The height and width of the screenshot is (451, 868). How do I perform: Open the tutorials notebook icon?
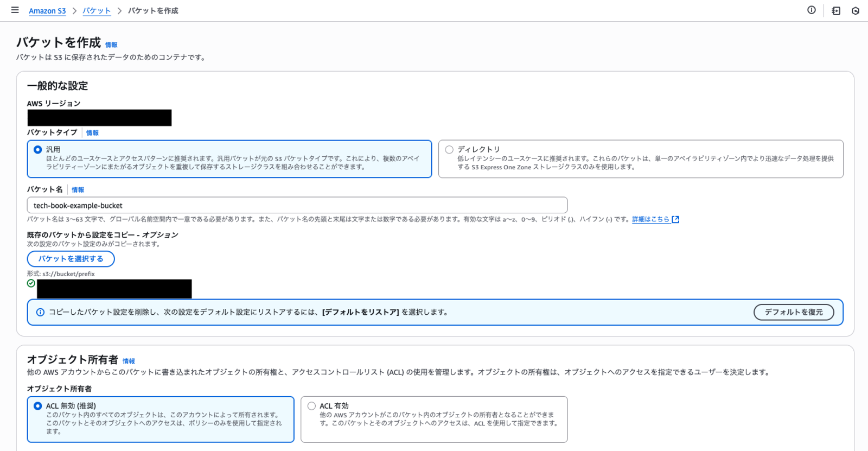(836, 11)
